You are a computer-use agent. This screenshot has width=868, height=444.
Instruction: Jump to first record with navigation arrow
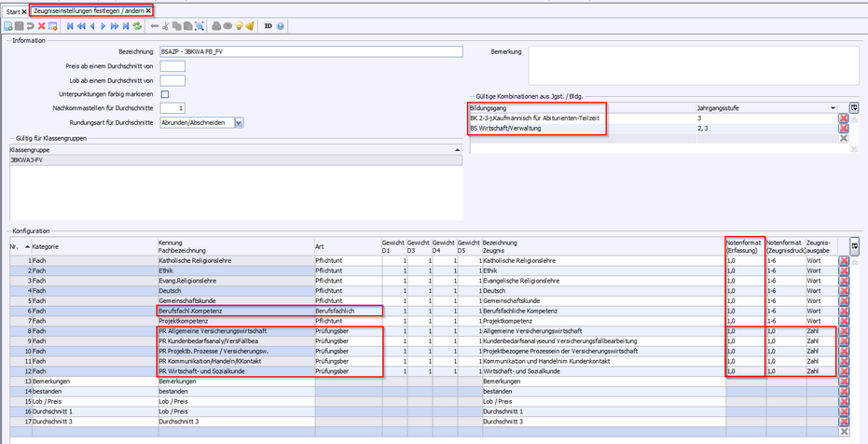click(x=70, y=26)
